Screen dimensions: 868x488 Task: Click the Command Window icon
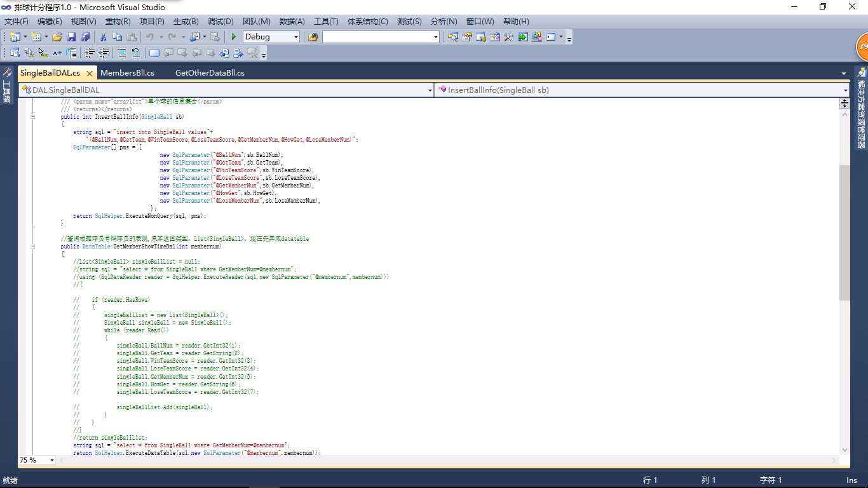point(551,37)
